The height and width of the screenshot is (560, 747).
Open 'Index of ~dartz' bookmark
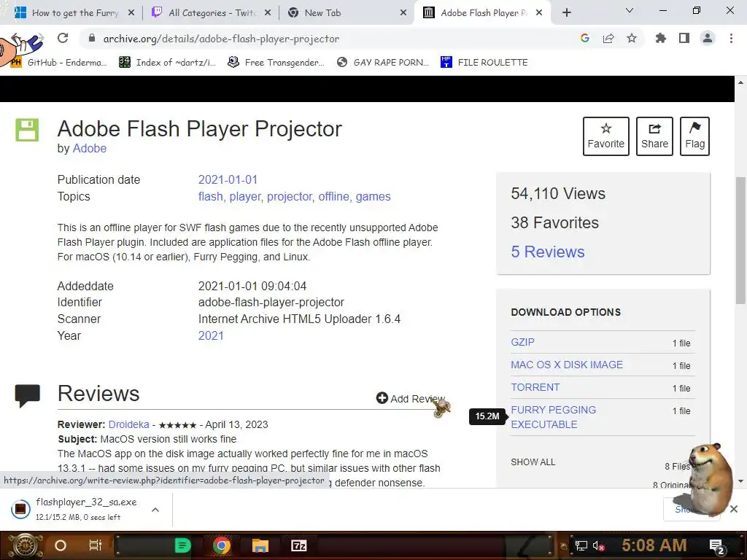[168, 63]
